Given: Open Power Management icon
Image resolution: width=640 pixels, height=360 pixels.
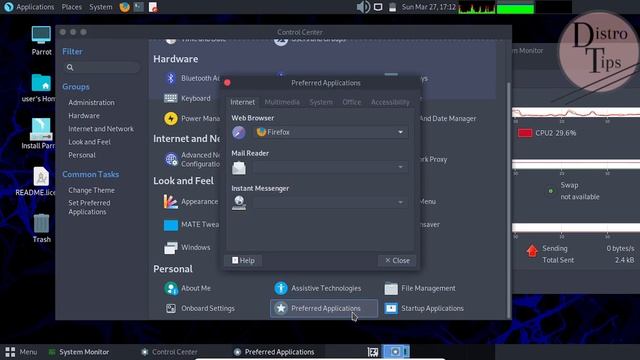Looking at the screenshot, I should (x=171, y=119).
